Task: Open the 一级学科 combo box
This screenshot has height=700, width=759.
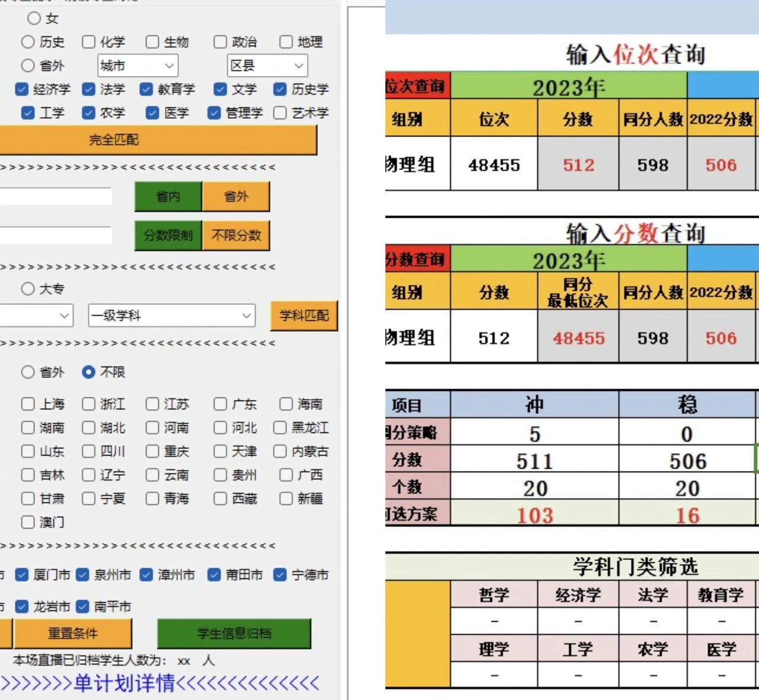Action: (x=171, y=316)
